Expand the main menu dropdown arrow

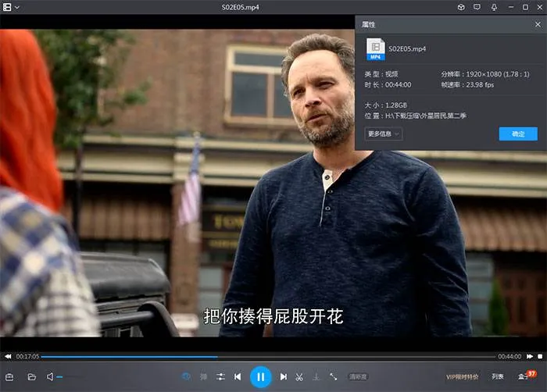click(16, 7)
